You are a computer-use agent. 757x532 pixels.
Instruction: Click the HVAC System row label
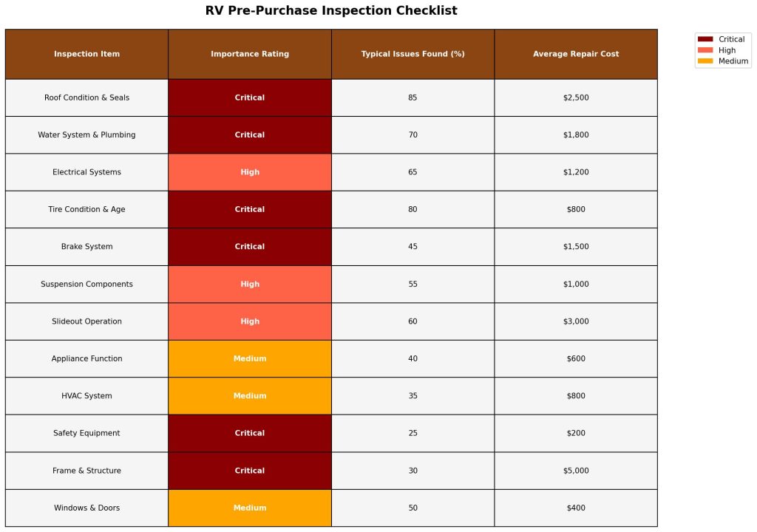pyautogui.click(x=86, y=396)
